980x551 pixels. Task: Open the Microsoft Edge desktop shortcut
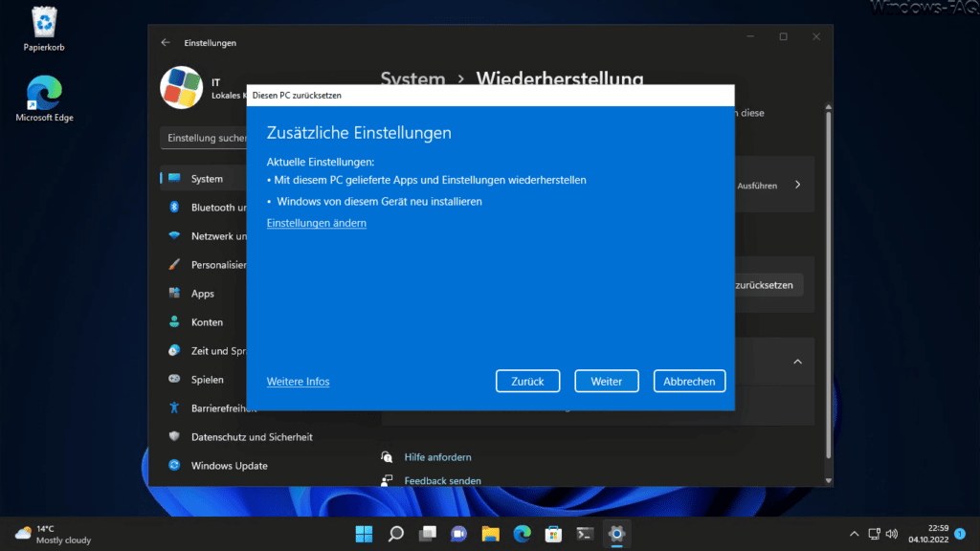[x=44, y=99]
